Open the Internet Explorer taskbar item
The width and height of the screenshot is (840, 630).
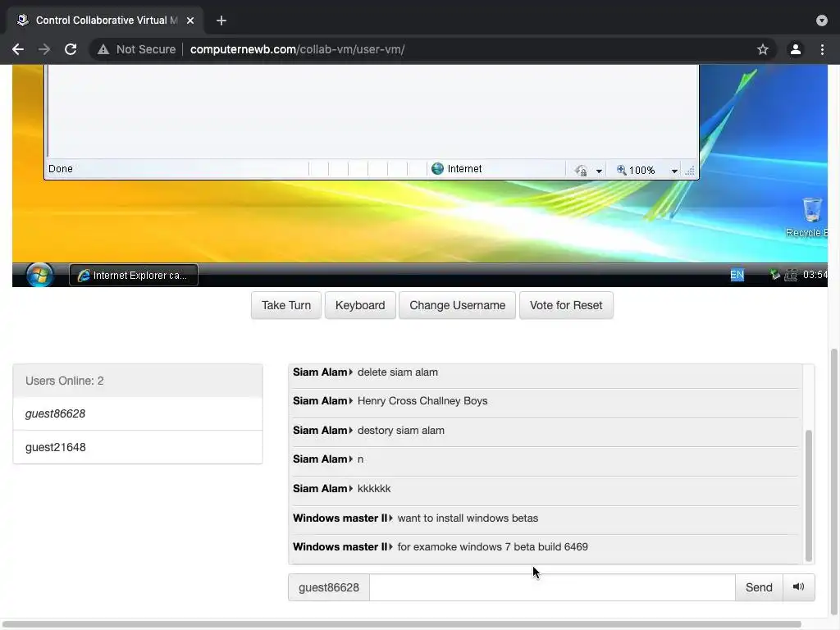pyautogui.click(x=134, y=276)
